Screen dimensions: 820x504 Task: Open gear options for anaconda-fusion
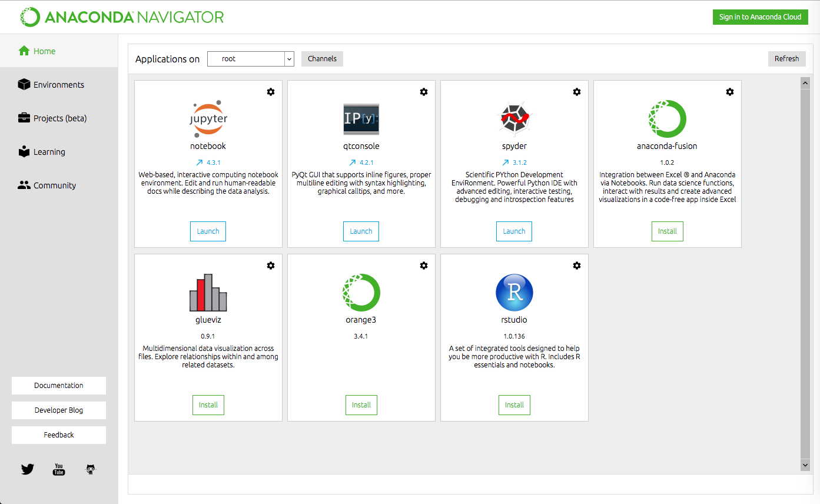point(730,92)
